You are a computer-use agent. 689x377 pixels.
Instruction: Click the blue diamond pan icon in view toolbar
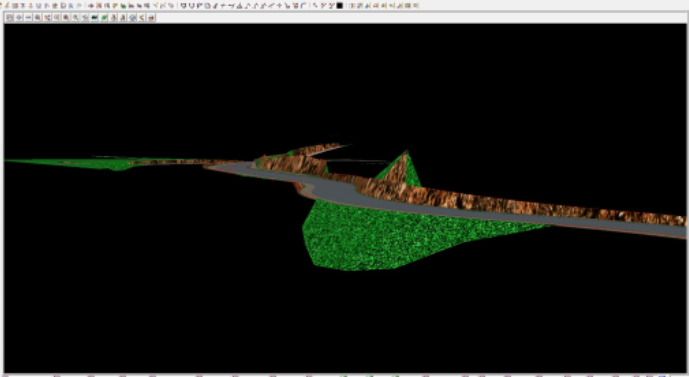[x=18, y=18]
